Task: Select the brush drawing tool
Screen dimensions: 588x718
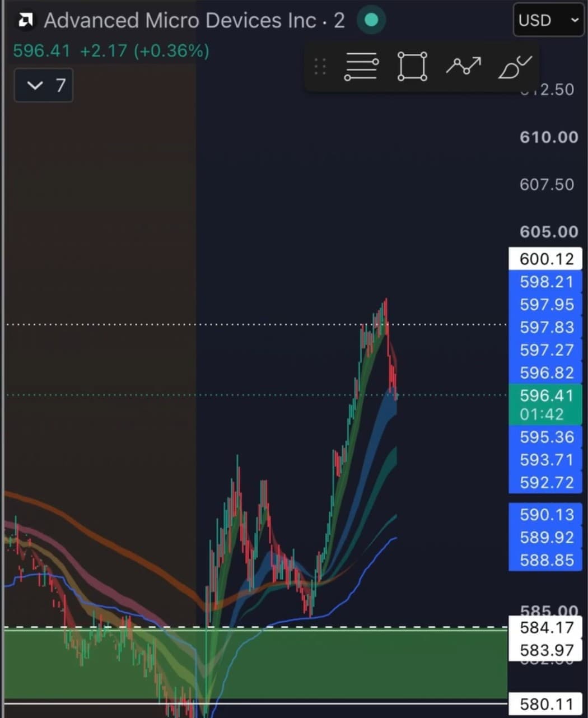Action: pos(514,67)
